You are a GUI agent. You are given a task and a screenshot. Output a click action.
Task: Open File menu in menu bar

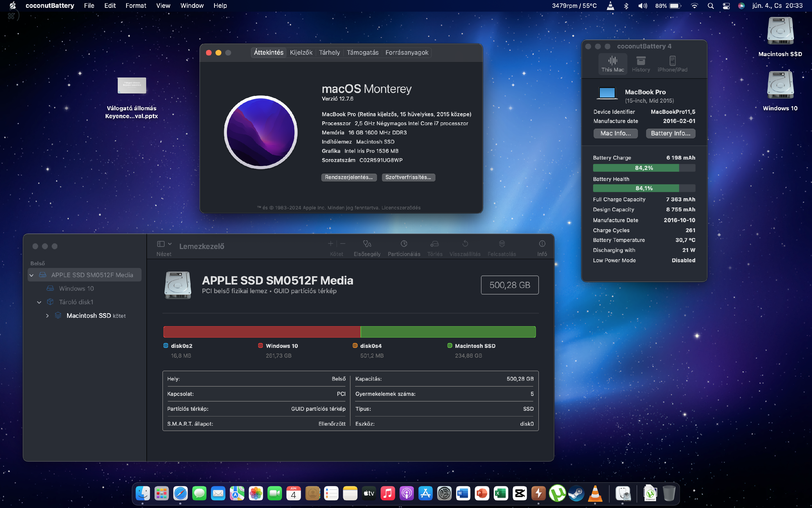(x=89, y=6)
